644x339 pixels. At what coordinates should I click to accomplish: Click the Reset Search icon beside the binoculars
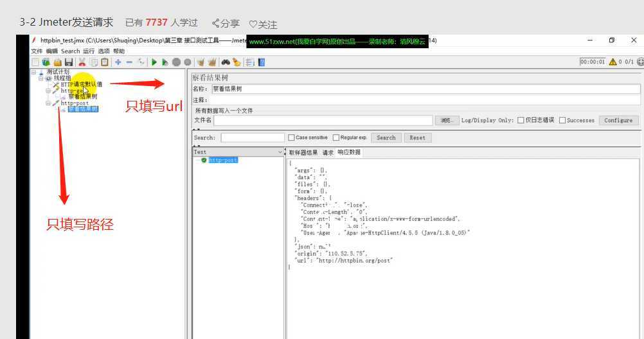[237, 62]
